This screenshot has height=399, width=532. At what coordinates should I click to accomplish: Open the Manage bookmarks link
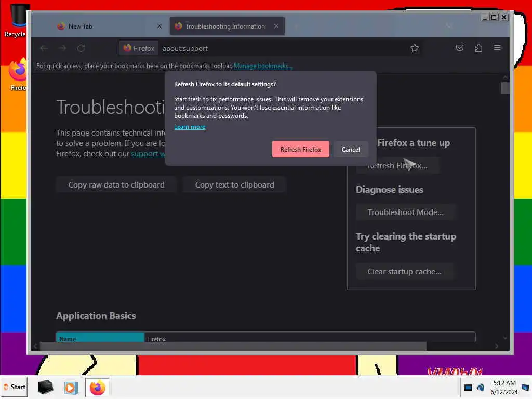pos(263,66)
